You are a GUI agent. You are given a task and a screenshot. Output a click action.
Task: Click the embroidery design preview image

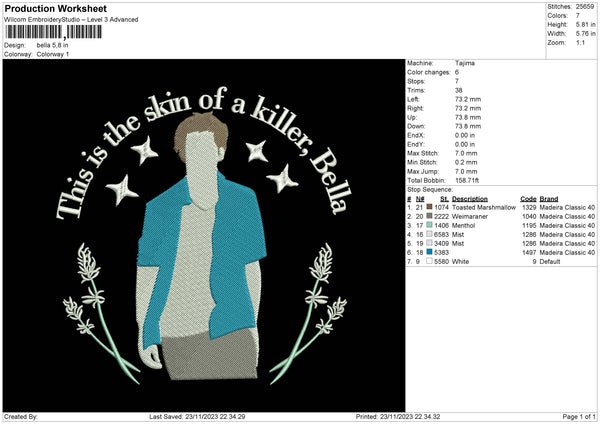pyautogui.click(x=204, y=235)
